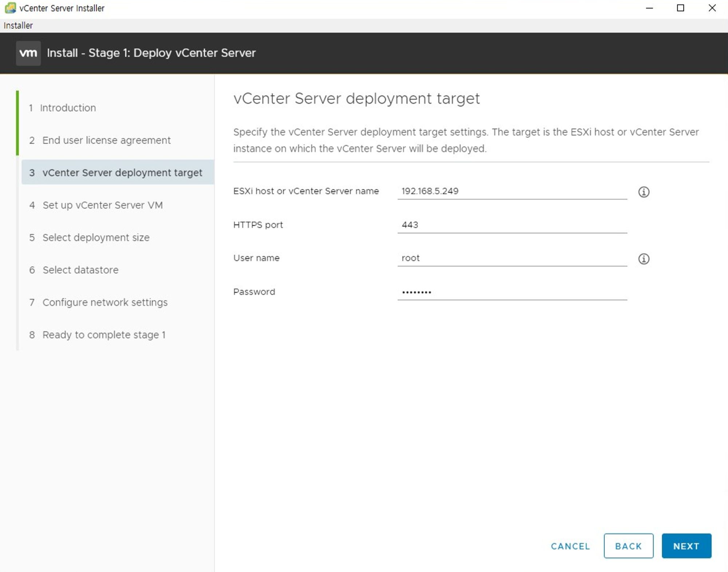Go to Introduction step
The height and width of the screenshot is (572, 728).
tap(68, 108)
